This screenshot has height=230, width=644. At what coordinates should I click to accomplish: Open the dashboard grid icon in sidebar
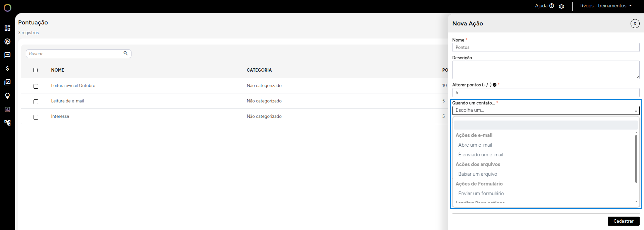tap(7, 28)
